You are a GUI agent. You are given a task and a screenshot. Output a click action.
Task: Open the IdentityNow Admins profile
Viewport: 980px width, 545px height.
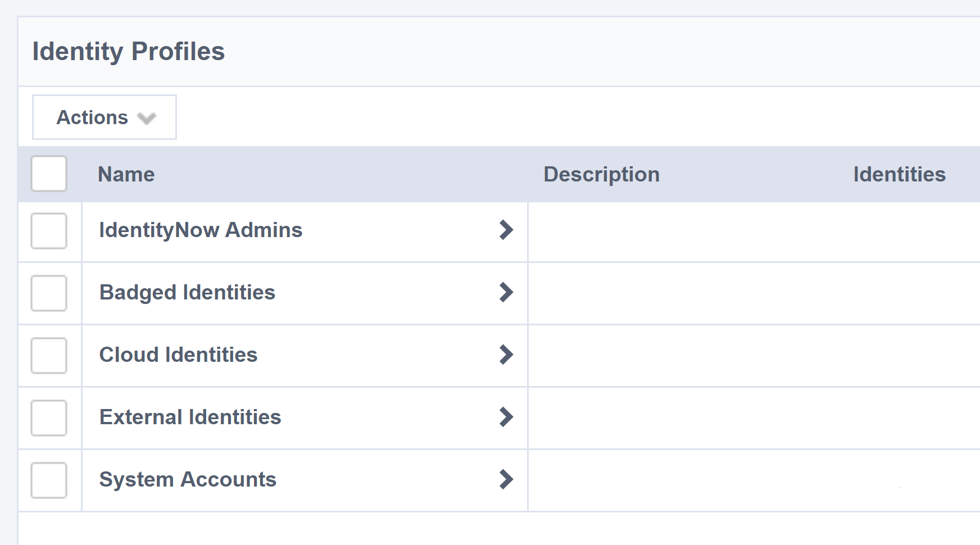click(201, 230)
